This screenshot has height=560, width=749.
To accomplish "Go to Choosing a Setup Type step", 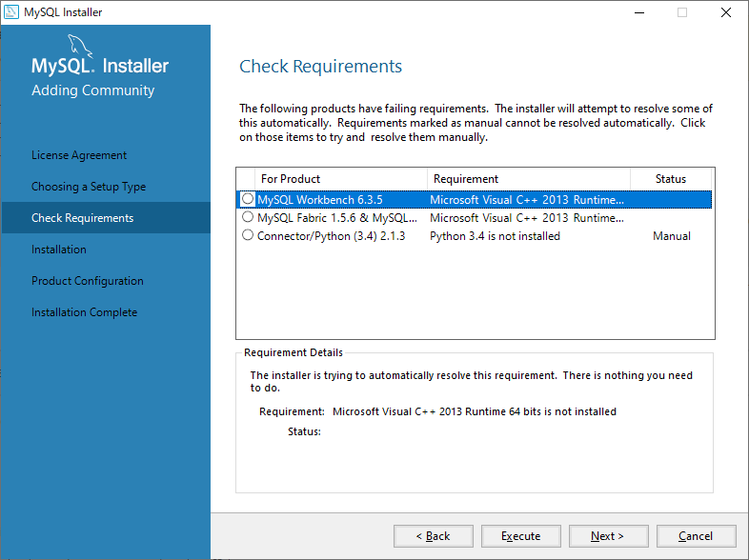I will coord(89,187).
